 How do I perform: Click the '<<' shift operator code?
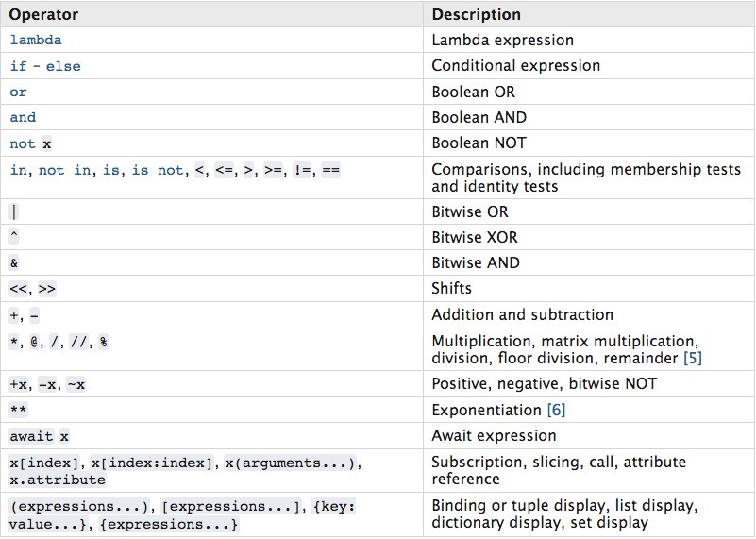19,289
